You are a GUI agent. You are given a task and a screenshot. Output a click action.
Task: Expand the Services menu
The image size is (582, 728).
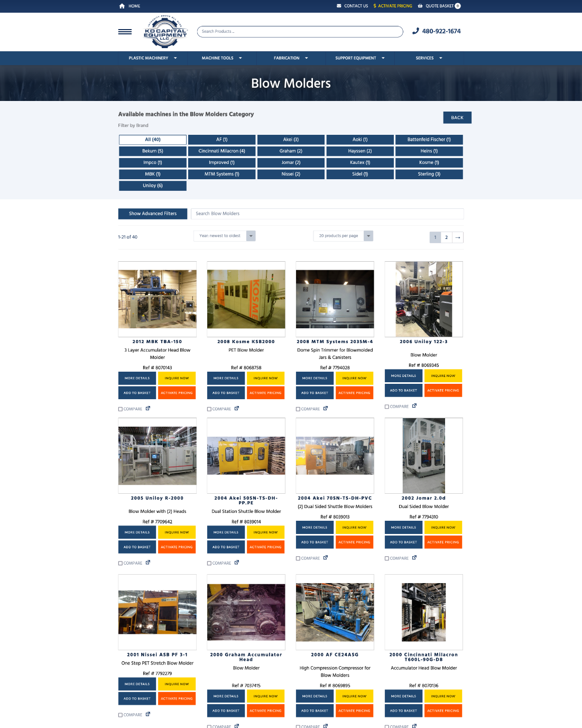[x=429, y=58]
